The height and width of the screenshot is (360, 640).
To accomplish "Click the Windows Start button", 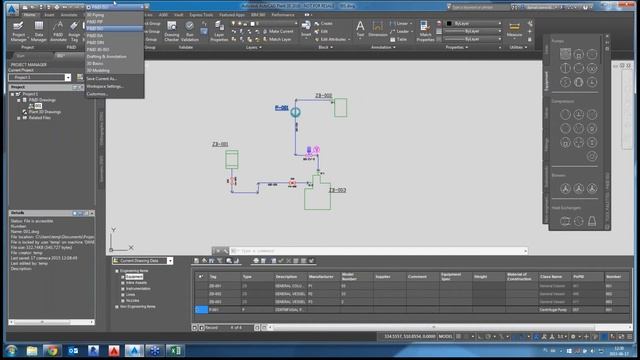I will tap(11, 351).
